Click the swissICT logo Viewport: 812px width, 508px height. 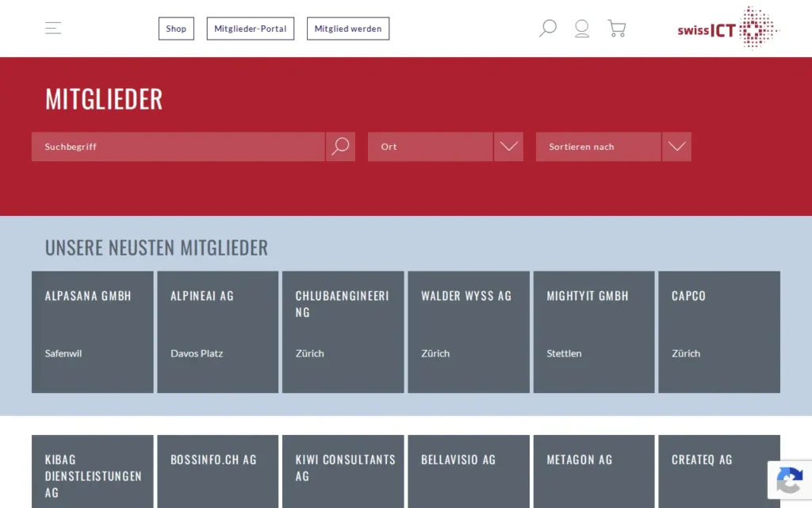click(728, 29)
